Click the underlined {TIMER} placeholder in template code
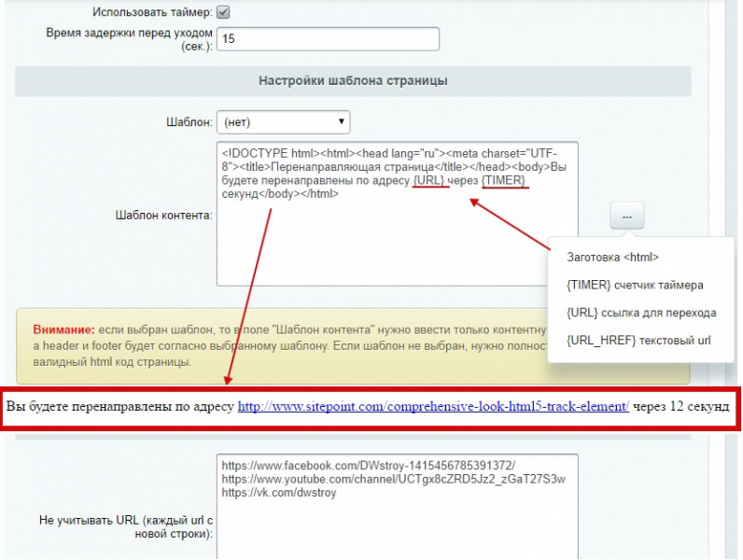Viewport: 743px width, 560px height. [x=504, y=180]
